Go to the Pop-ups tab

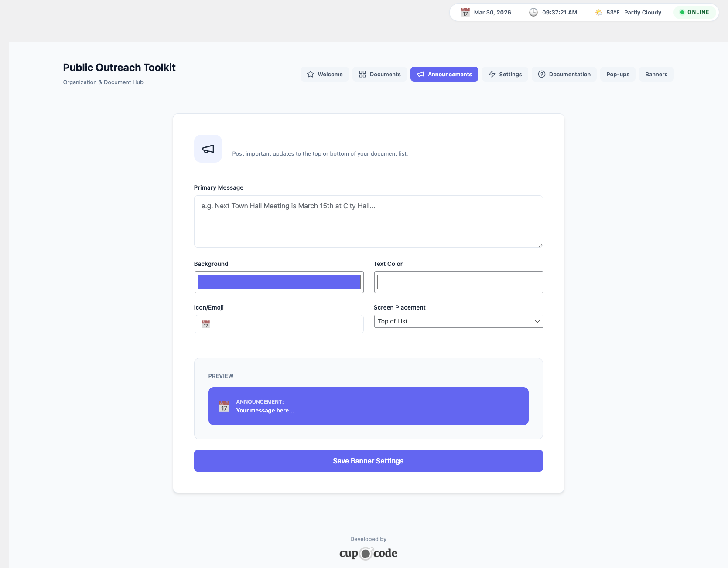618,75
